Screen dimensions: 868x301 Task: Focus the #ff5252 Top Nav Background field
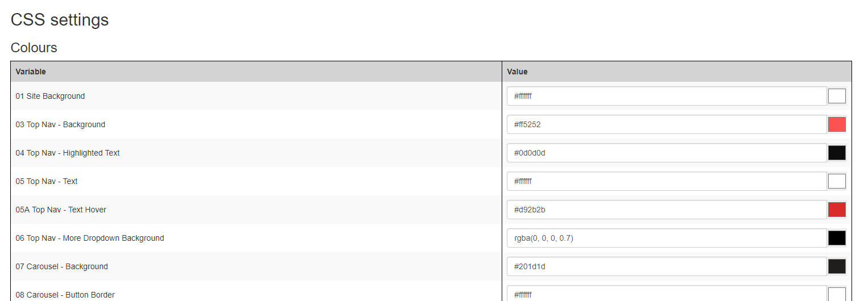667,124
